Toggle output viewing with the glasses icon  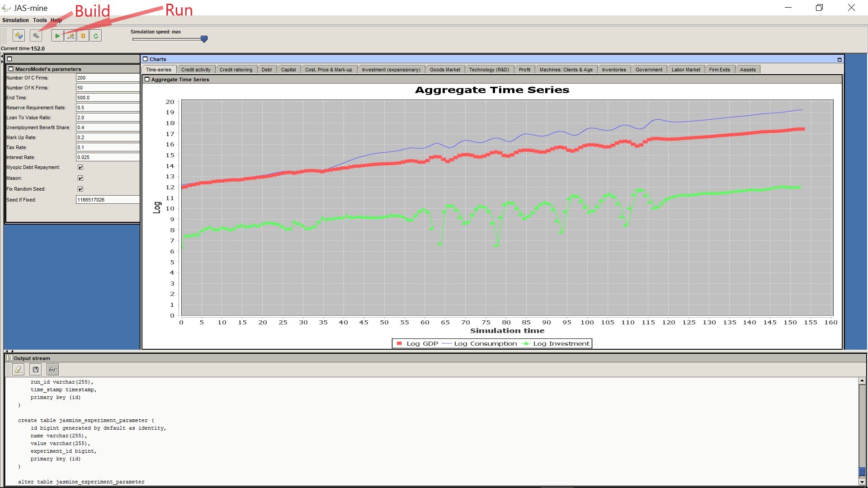(53, 370)
